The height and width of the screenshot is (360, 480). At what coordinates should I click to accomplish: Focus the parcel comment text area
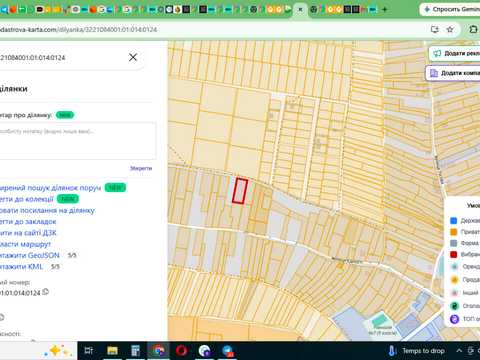pos(78,141)
